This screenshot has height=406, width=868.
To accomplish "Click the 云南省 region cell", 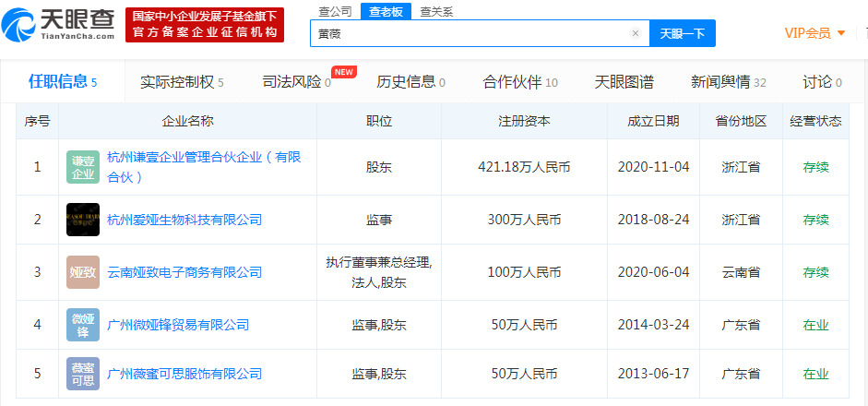I will 741,272.
